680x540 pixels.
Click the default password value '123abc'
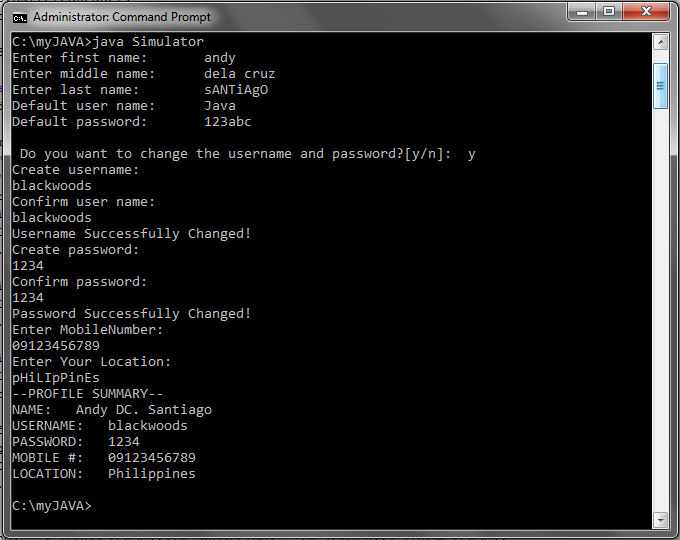click(x=228, y=122)
